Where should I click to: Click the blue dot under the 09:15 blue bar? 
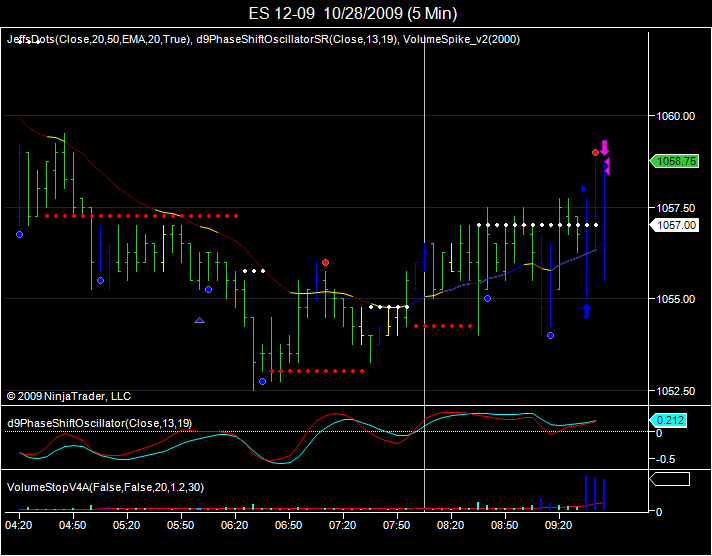coord(550,336)
